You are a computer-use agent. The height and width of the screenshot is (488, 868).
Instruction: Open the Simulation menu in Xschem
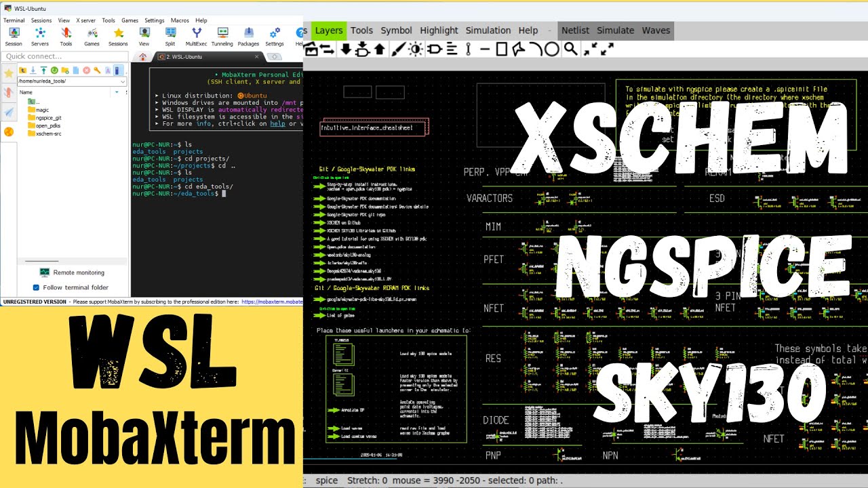[x=488, y=30]
